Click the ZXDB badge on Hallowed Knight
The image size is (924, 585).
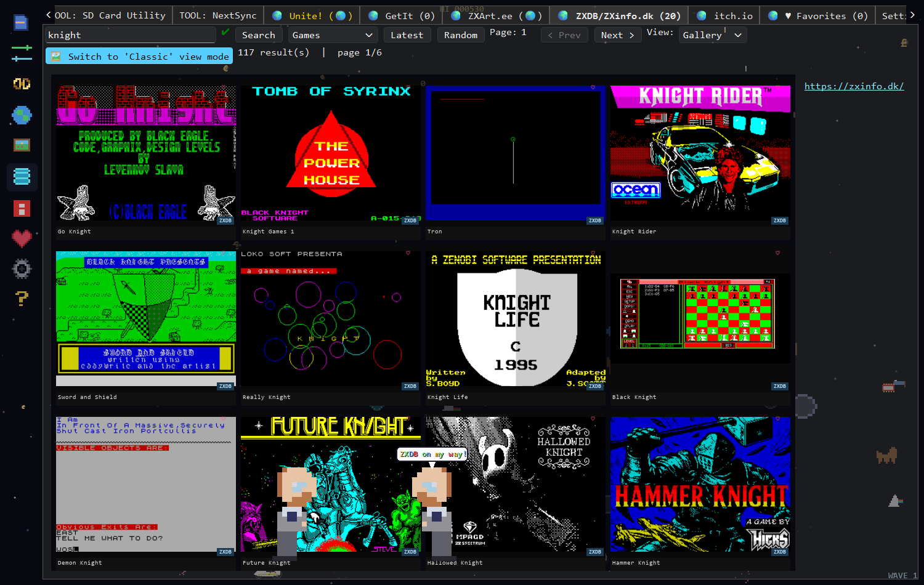(x=595, y=552)
